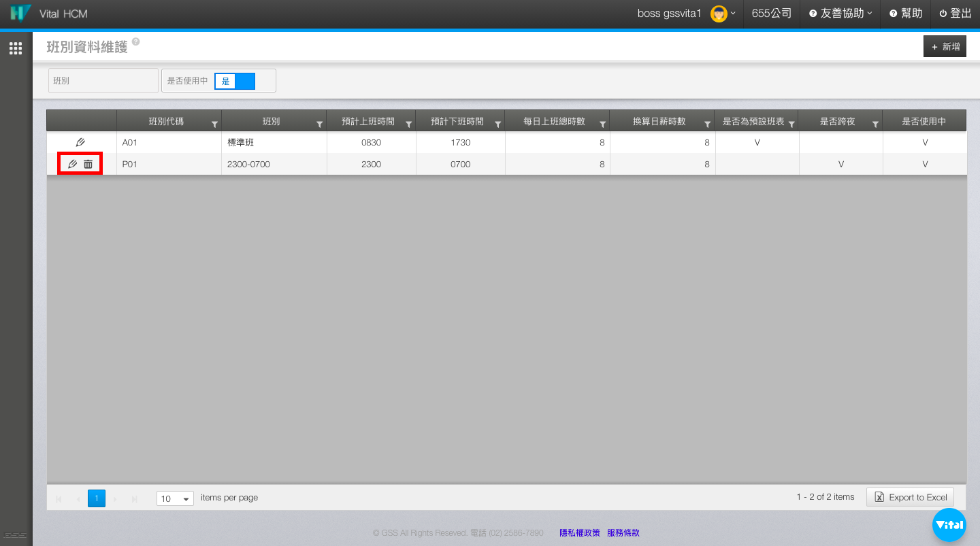Delete the P01 shift using trash icon
The width and height of the screenshot is (980, 546).
pos(88,164)
